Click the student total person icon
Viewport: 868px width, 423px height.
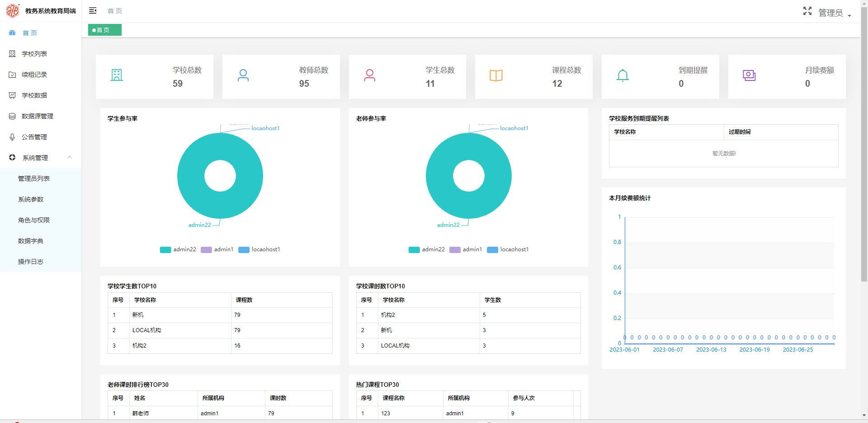click(x=370, y=75)
